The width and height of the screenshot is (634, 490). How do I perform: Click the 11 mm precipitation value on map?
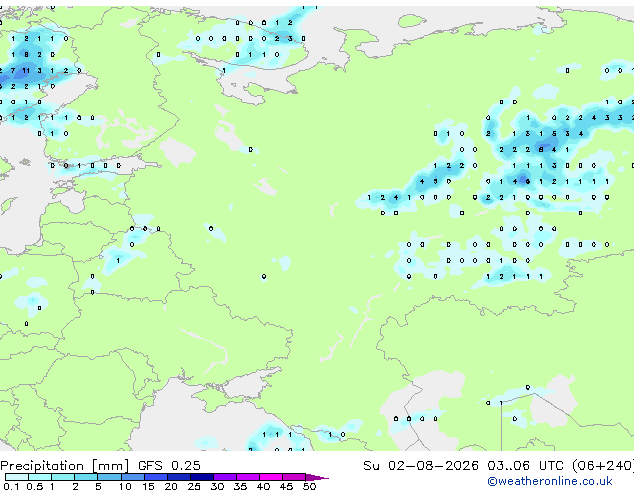coord(26,70)
